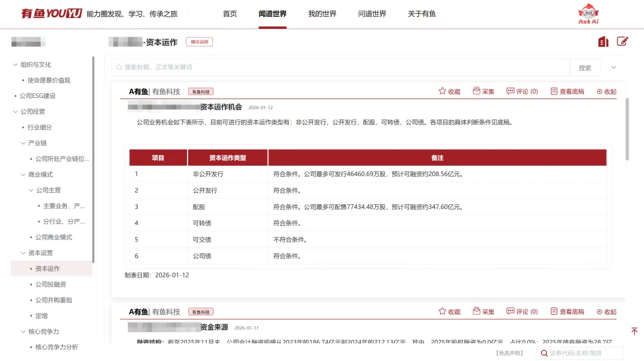Click the 有鱼科技 tag on 资金来源 card
The height and width of the screenshot is (361, 644).
(x=201, y=312)
